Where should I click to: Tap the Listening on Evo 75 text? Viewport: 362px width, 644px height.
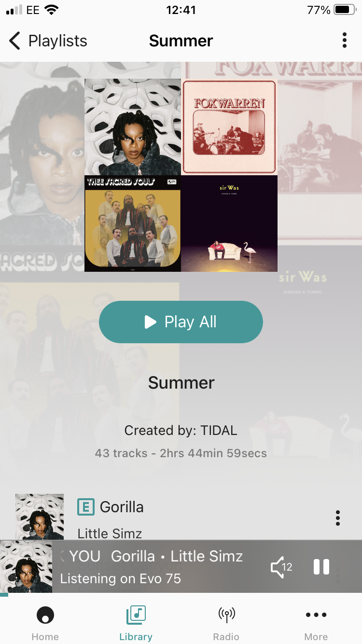click(x=121, y=578)
